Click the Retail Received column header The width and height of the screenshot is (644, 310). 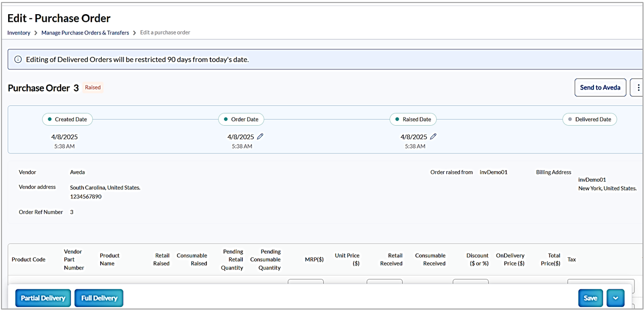click(392, 259)
